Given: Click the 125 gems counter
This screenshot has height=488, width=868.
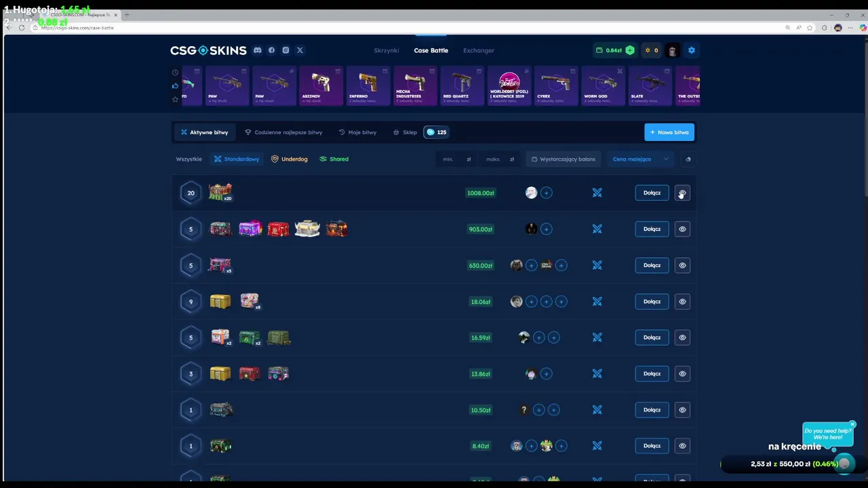Looking at the screenshot, I should [x=436, y=132].
